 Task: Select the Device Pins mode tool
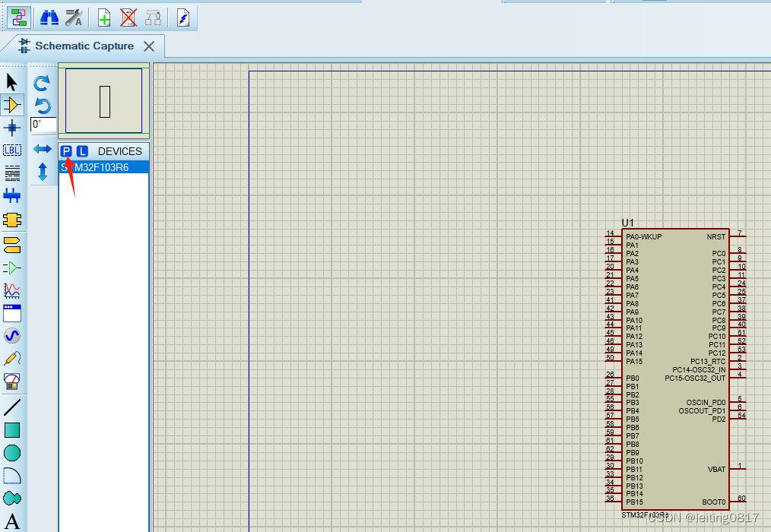(12, 268)
